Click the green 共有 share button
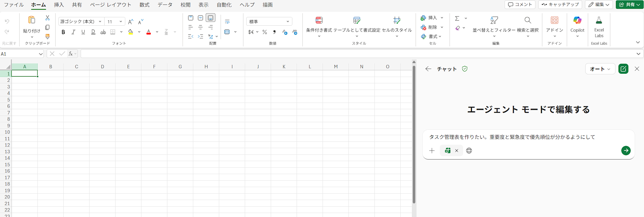The height and width of the screenshot is (217, 644). [630, 5]
